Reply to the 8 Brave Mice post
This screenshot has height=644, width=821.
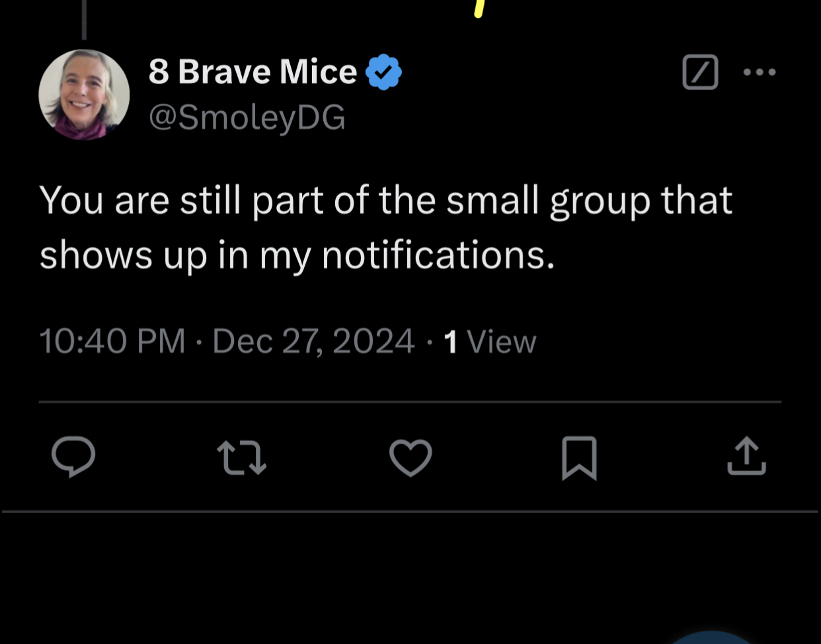pyautogui.click(x=73, y=457)
